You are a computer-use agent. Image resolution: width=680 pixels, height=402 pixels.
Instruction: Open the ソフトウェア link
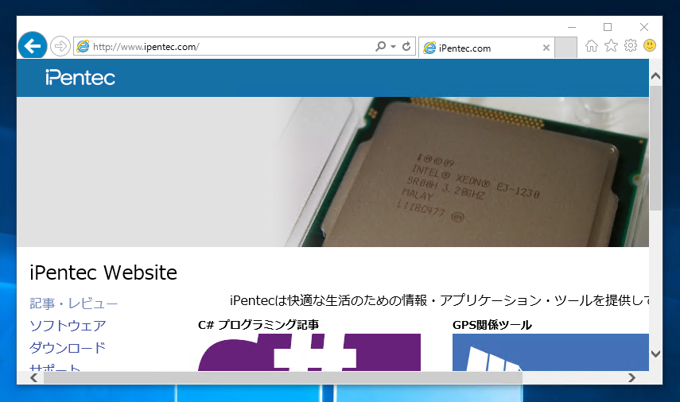tap(68, 325)
